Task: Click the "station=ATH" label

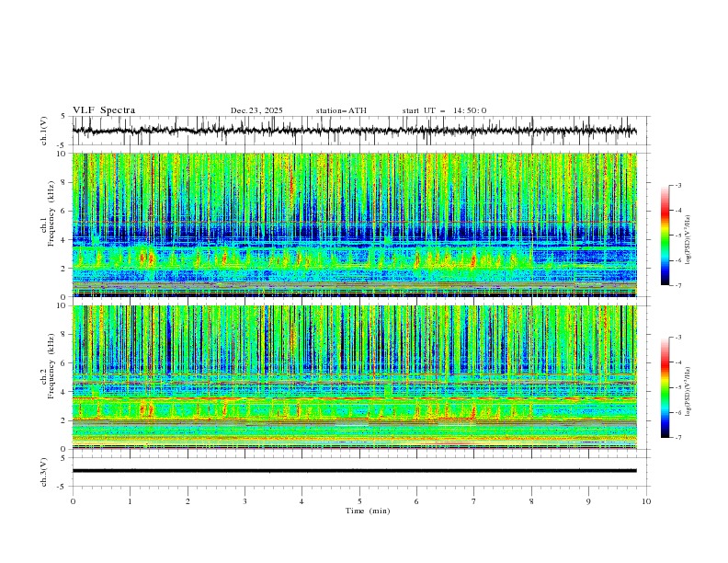Action: click(340, 110)
